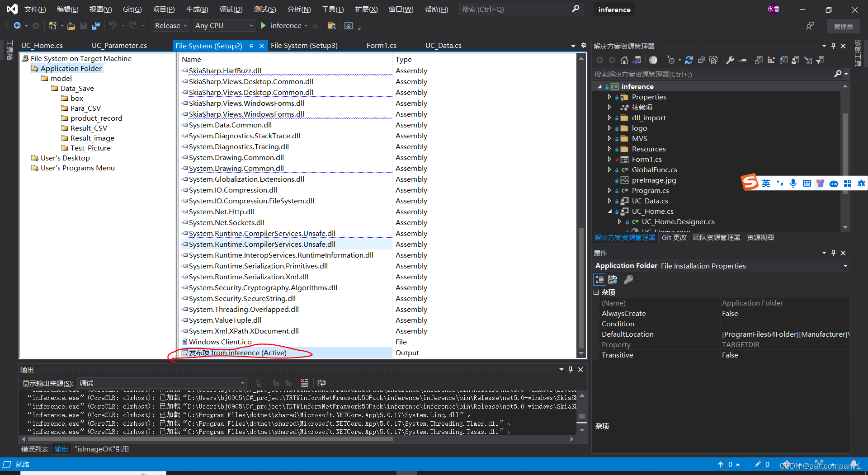Click the Sogou soft keyboard icon
This screenshot has height=475, width=868.
pos(807,183)
